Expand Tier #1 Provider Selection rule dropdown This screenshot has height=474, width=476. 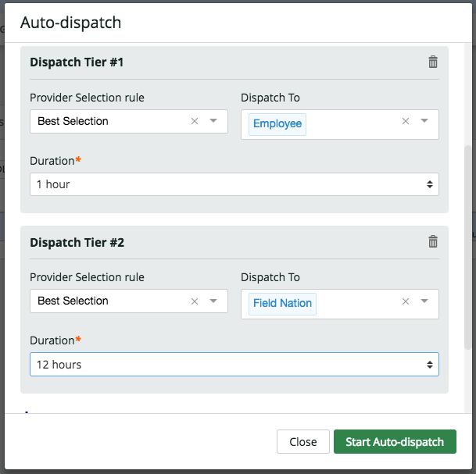(x=213, y=121)
